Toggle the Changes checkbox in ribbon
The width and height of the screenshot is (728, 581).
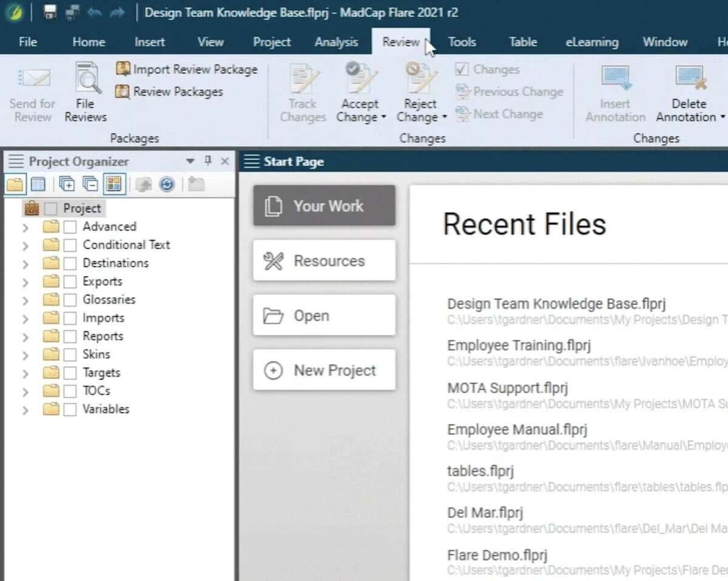462,69
